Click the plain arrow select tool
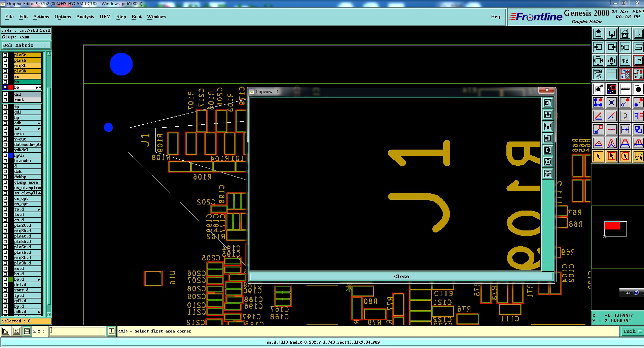644x348 pixels. tap(598, 156)
